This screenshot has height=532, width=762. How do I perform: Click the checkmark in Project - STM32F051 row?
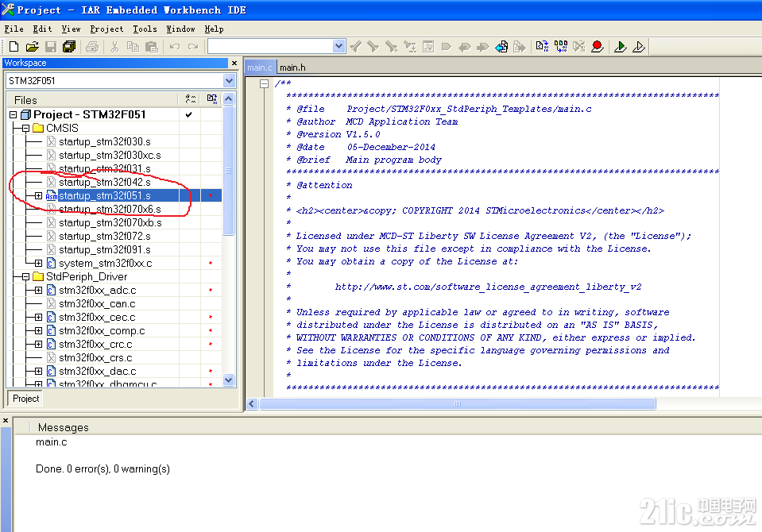pos(189,114)
